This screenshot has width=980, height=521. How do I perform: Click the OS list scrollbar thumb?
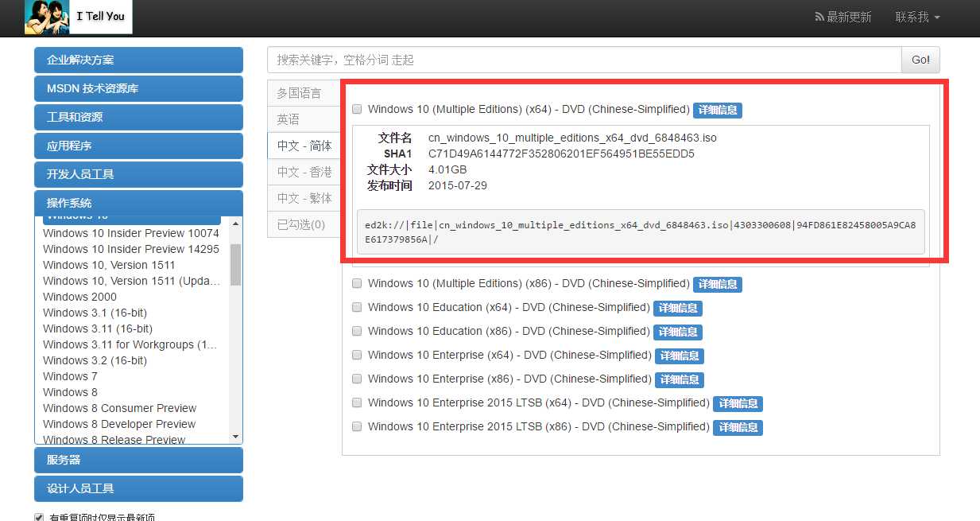click(x=235, y=264)
